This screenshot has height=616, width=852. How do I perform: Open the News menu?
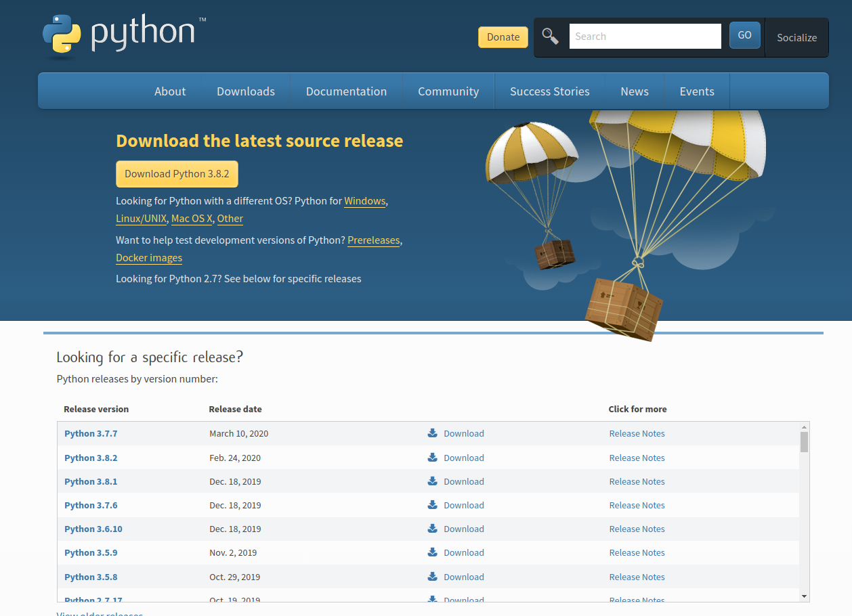(635, 91)
